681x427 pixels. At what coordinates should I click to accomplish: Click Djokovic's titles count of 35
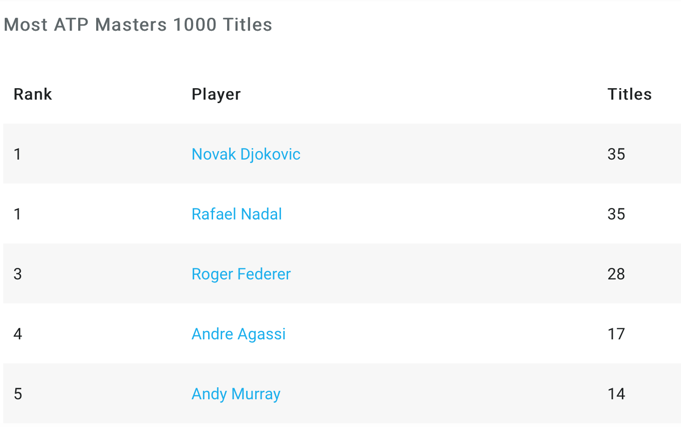(x=616, y=154)
